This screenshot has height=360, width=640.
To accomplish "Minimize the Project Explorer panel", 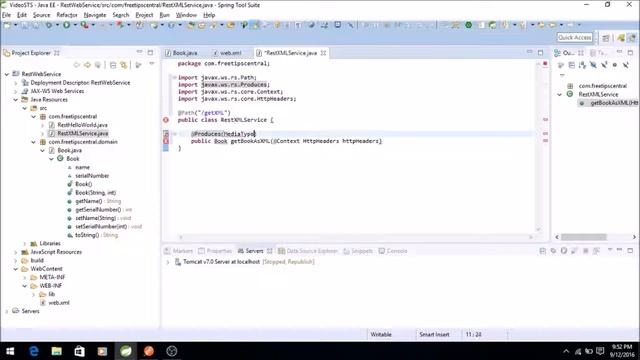I will coord(140,52).
